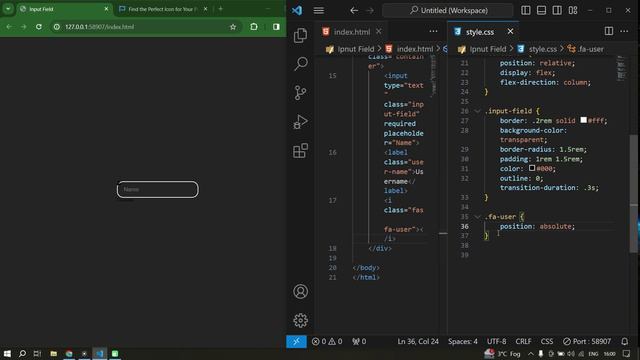The height and width of the screenshot is (360, 640).
Task: Click Port : 58907 Live Server button
Action: point(587,341)
